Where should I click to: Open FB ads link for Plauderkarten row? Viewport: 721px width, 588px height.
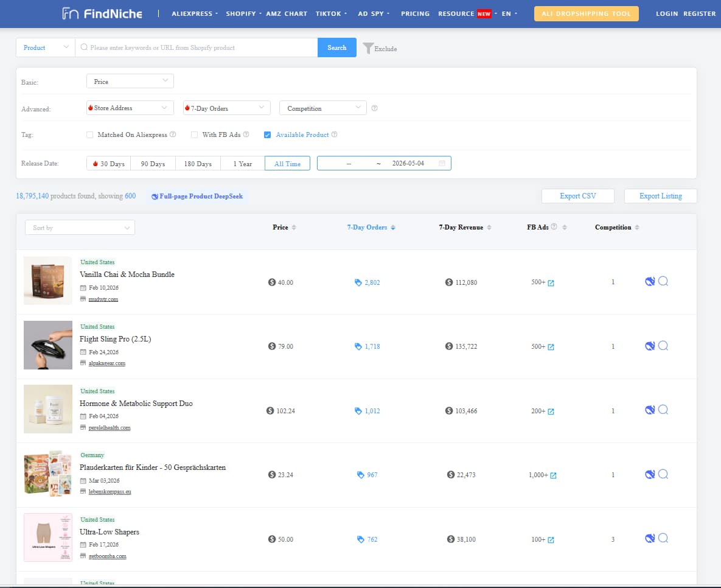[553, 475]
